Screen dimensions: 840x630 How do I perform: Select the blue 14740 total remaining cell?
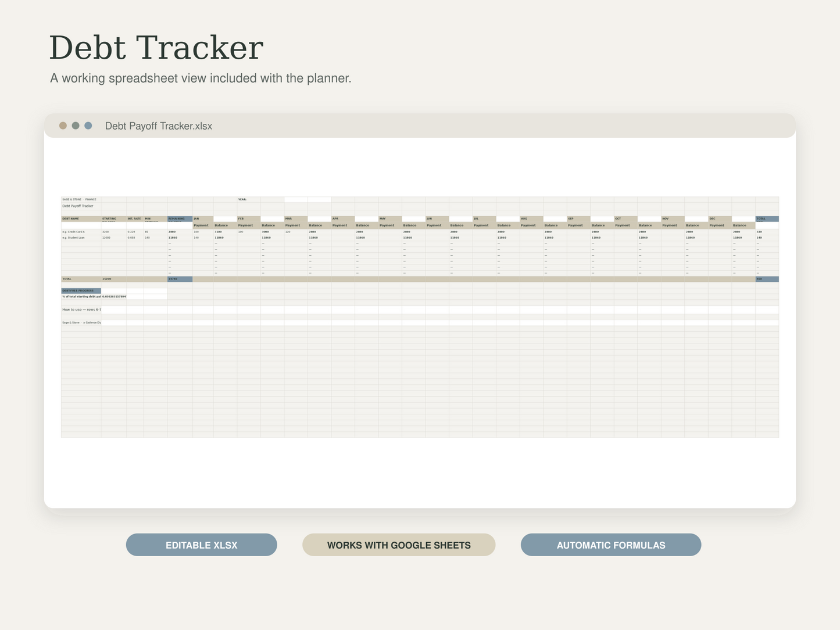point(180,279)
